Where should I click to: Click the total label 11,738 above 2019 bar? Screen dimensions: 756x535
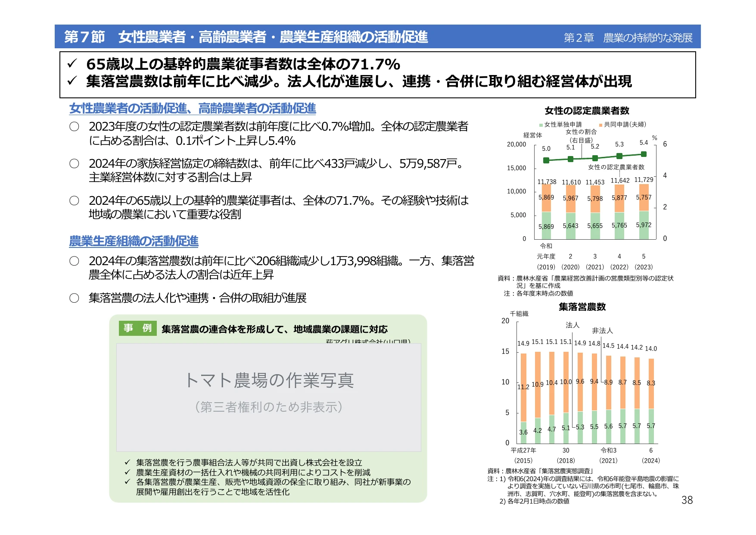pyautogui.click(x=547, y=182)
